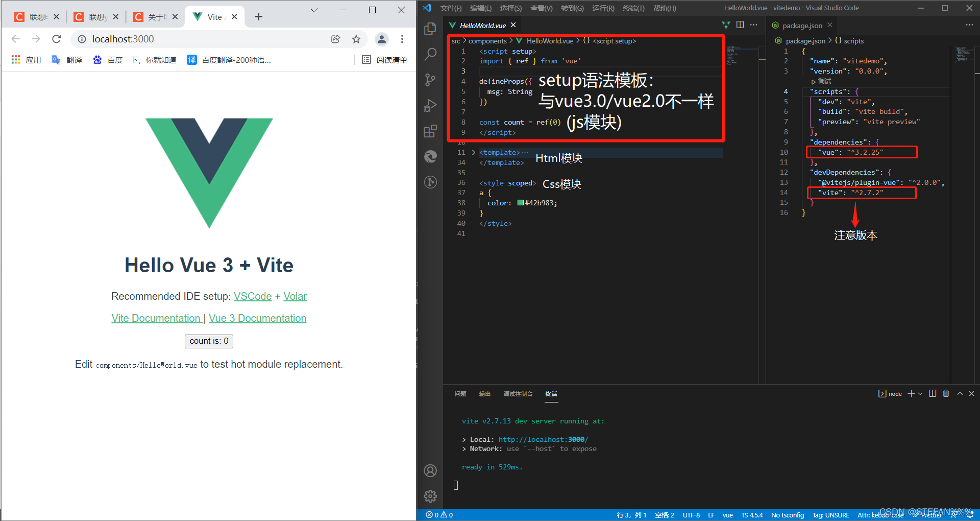The image size is (980, 521).
Task: View site information for localhost
Action: [x=82, y=39]
